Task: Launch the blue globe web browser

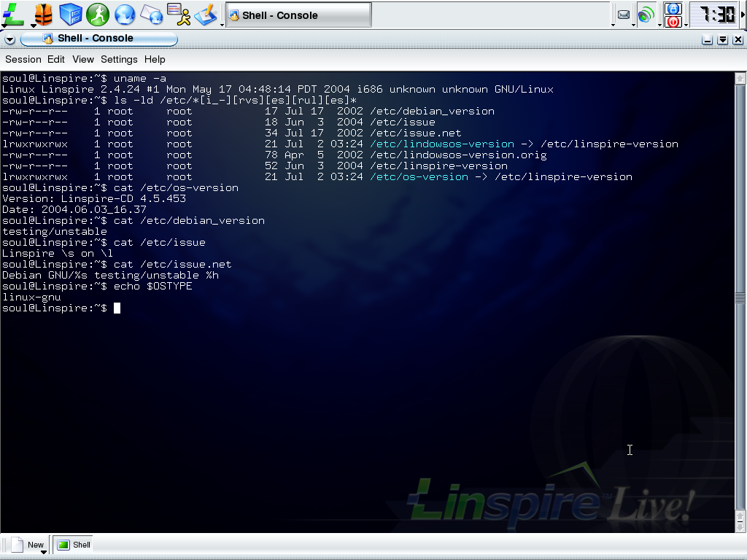Action: (x=124, y=15)
